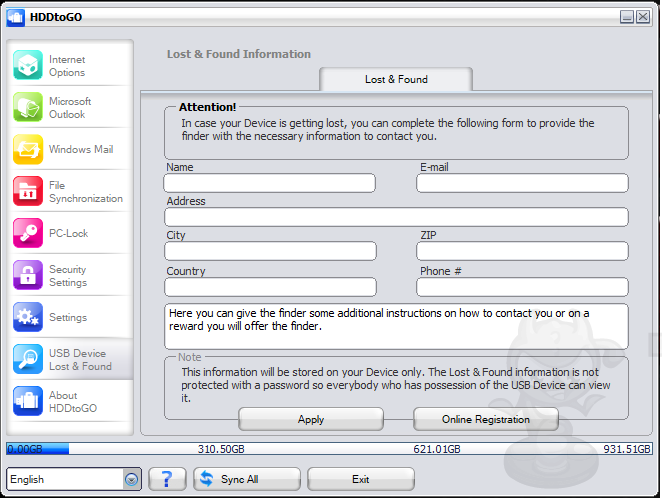Click the Exit button
This screenshot has width=662, height=498.
point(361,479)
